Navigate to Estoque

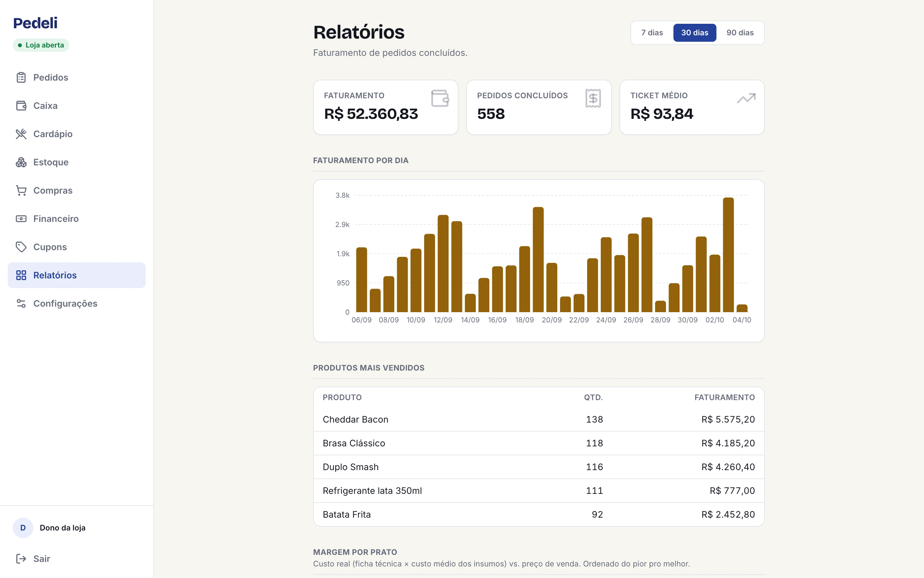(x=76, y=162)
